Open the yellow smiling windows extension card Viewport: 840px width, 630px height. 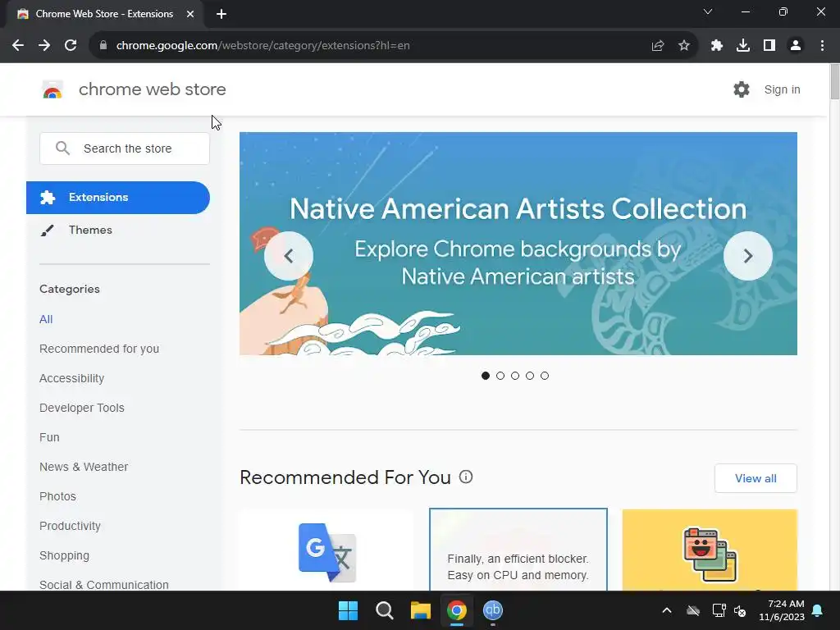pyautogui.click(x=710, y=550)
